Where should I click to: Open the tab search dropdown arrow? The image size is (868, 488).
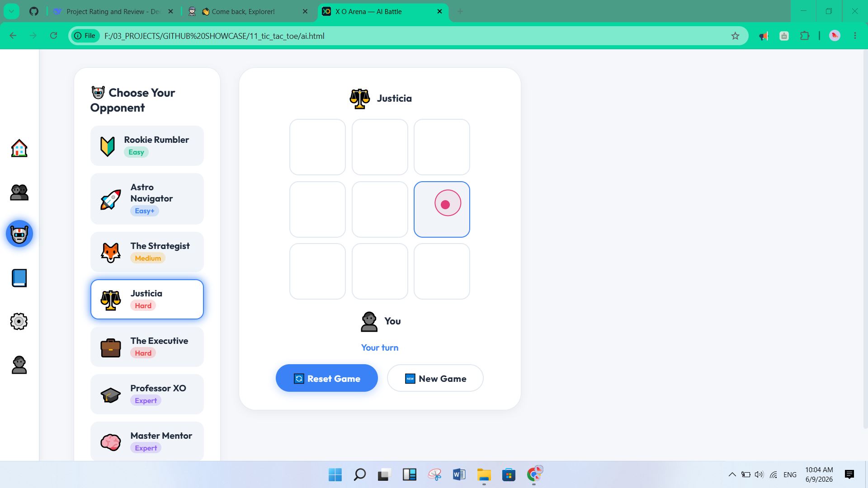click(11, 11)
